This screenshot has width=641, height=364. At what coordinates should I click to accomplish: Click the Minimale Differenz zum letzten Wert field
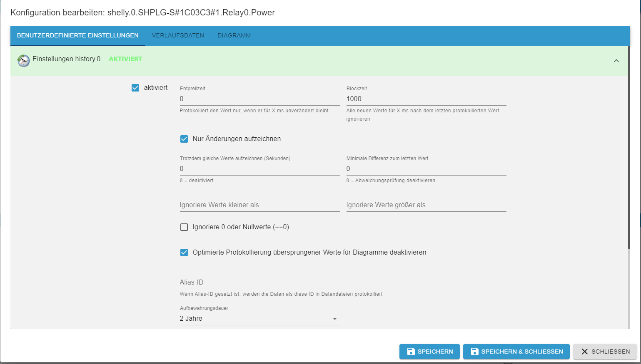tap(426, 169)
